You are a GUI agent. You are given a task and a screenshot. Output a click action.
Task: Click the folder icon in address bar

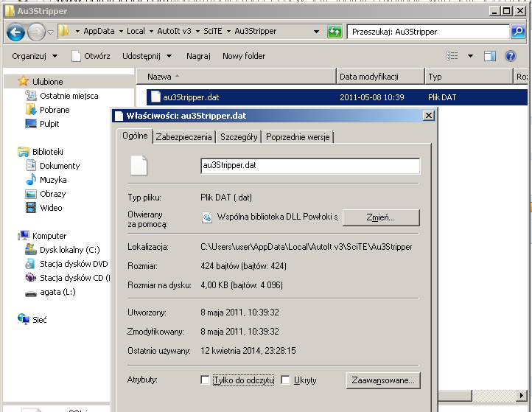click(63, 31)
